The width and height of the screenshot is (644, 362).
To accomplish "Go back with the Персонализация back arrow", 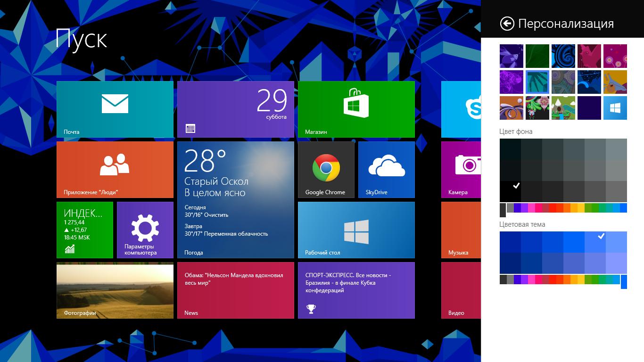I will (507, 24).
